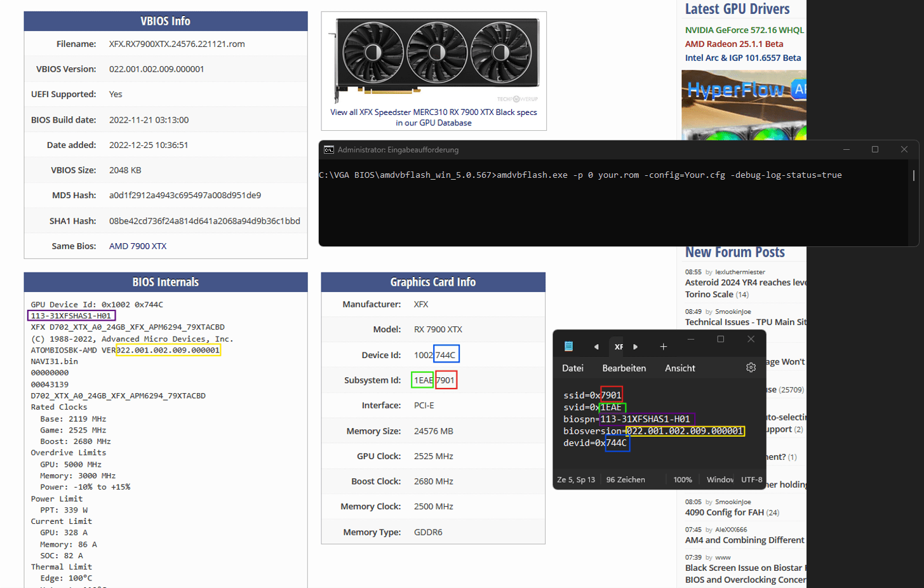Click 'Latest GPU Drivers' heading
The image size is (924, 588).
coord(737,9)
